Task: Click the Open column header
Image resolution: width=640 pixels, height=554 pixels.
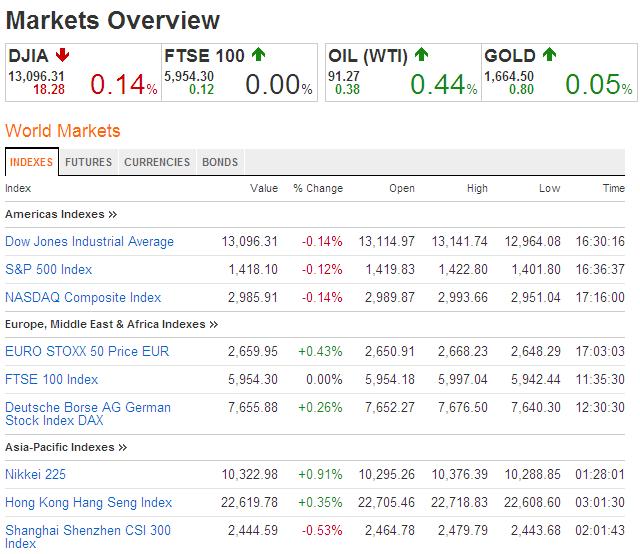Action: pos(402,188)
